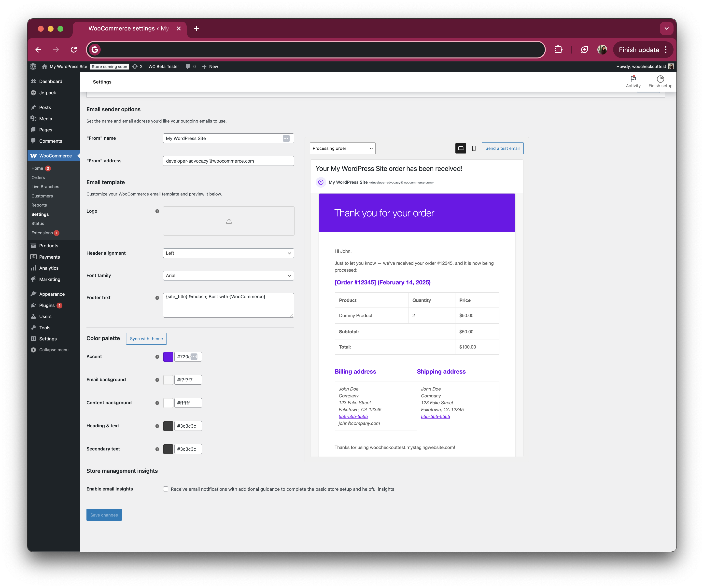This screenshot has width=704, height=588.
Task: Click help icon next to Email background
Action: [x=157, y=380]
